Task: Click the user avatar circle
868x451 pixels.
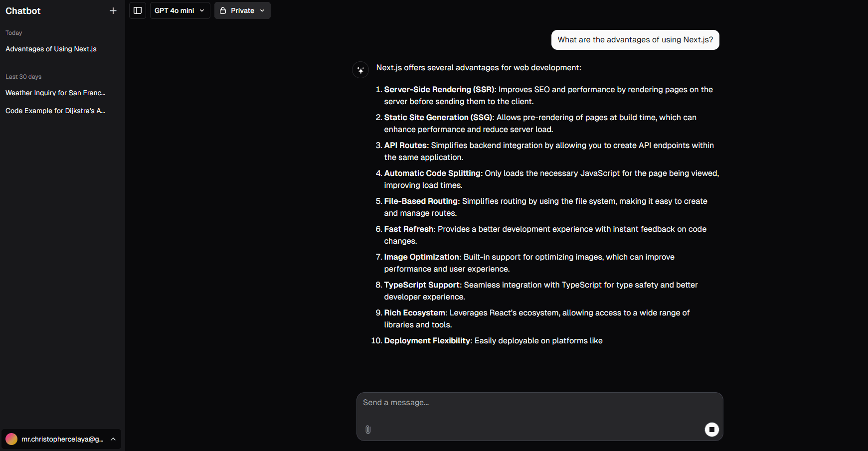Action: [11, 439]
